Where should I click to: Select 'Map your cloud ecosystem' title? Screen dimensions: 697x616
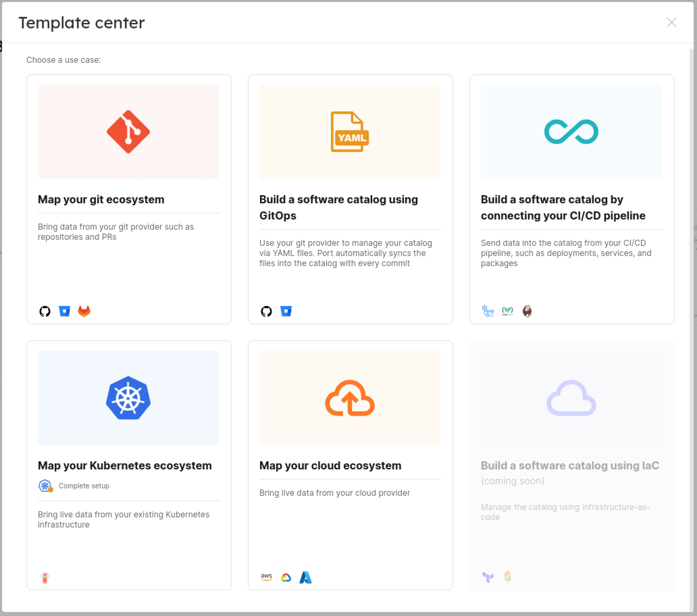[x=330, y=466]
